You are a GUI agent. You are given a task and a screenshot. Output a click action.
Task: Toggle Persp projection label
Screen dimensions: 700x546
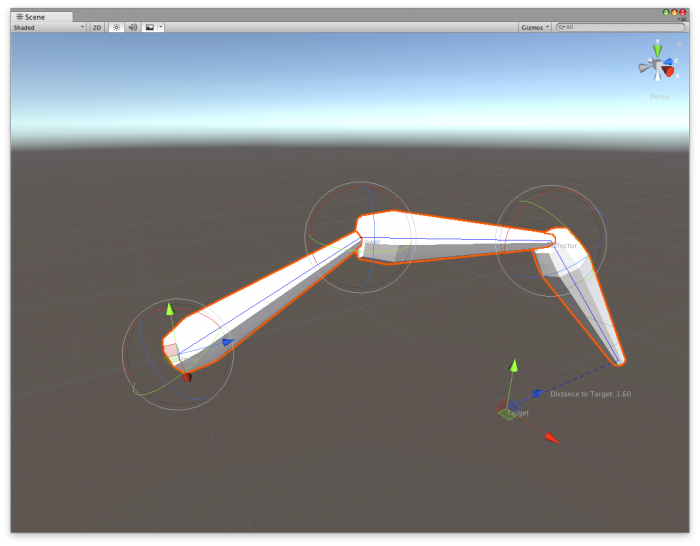point(658,96)
